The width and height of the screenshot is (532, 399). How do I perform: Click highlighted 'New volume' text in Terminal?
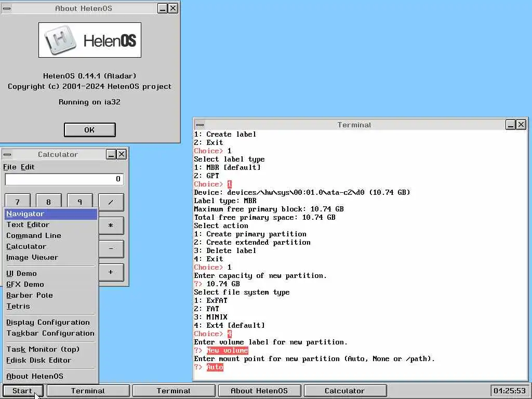[x=228, y=351]
